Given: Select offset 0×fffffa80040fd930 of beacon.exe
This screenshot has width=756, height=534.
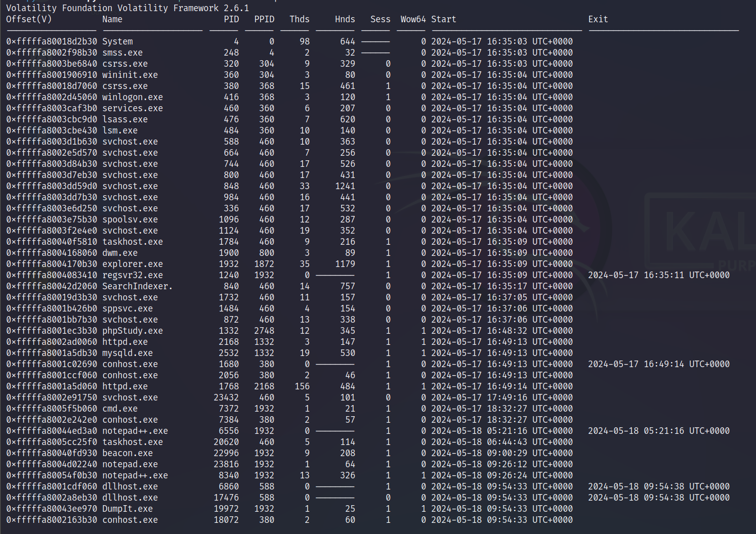Looking at the screenshot, I should (x=52, y=453).
